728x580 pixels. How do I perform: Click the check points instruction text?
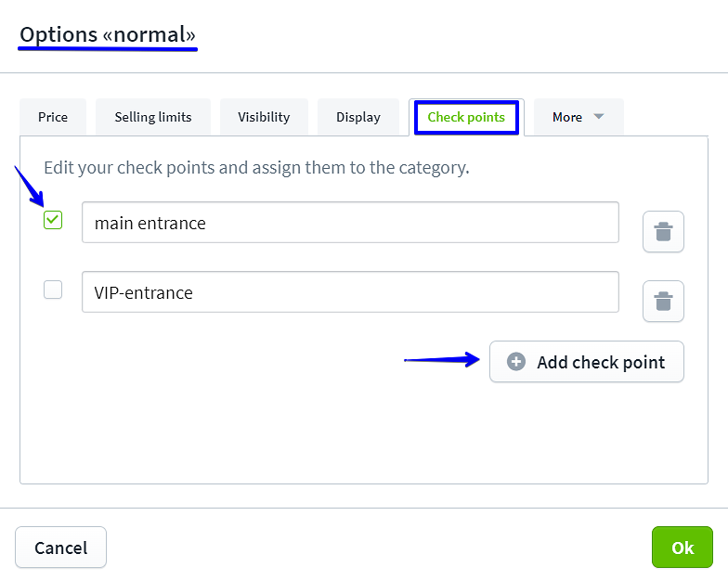pos(256,168)
